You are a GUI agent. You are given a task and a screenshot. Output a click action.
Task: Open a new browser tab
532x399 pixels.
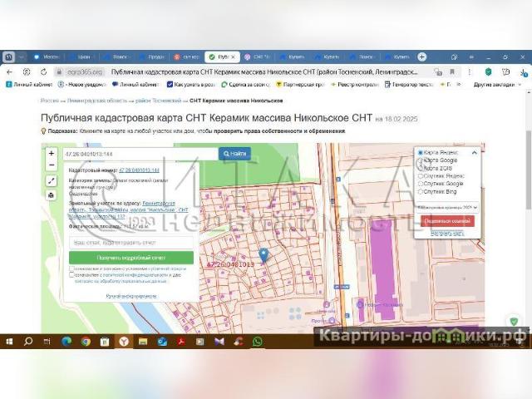[x=422, y=57]
